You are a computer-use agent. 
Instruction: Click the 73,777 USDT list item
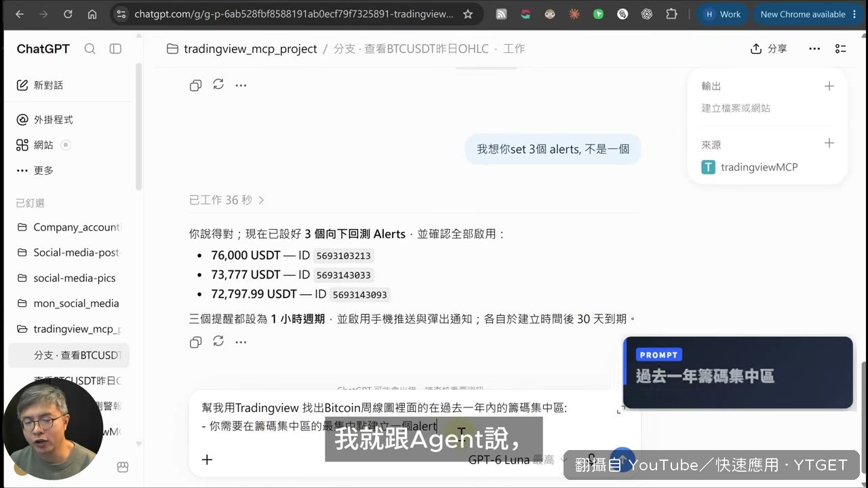click(x=292, y=275)
